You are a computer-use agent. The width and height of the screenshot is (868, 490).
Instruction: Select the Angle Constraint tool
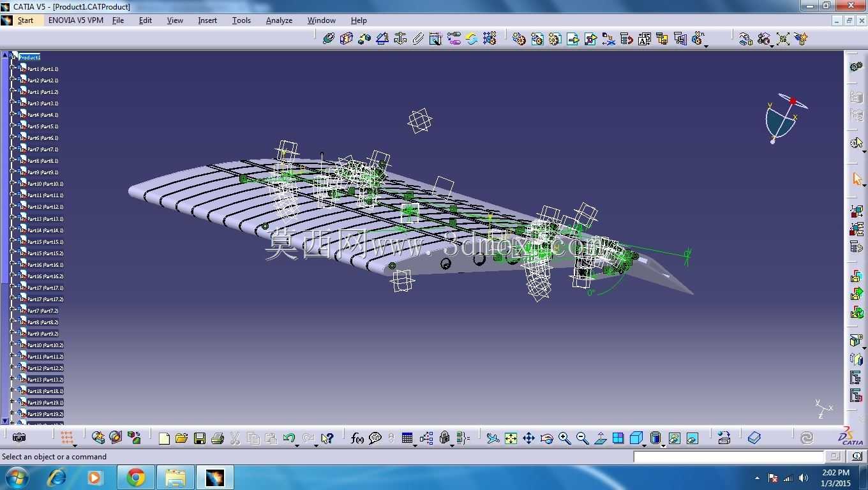(x=382, y=39)
